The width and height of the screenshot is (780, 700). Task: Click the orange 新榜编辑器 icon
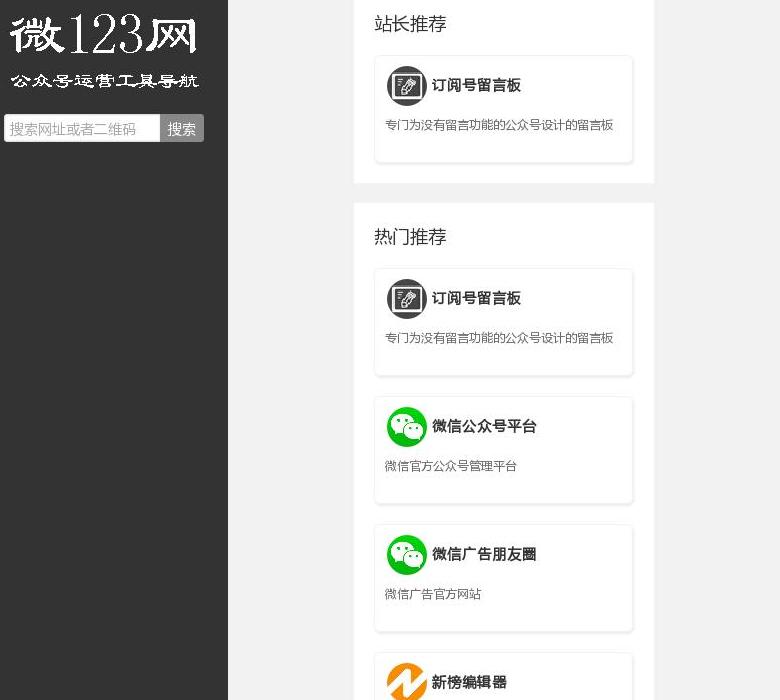pos(407,681)
